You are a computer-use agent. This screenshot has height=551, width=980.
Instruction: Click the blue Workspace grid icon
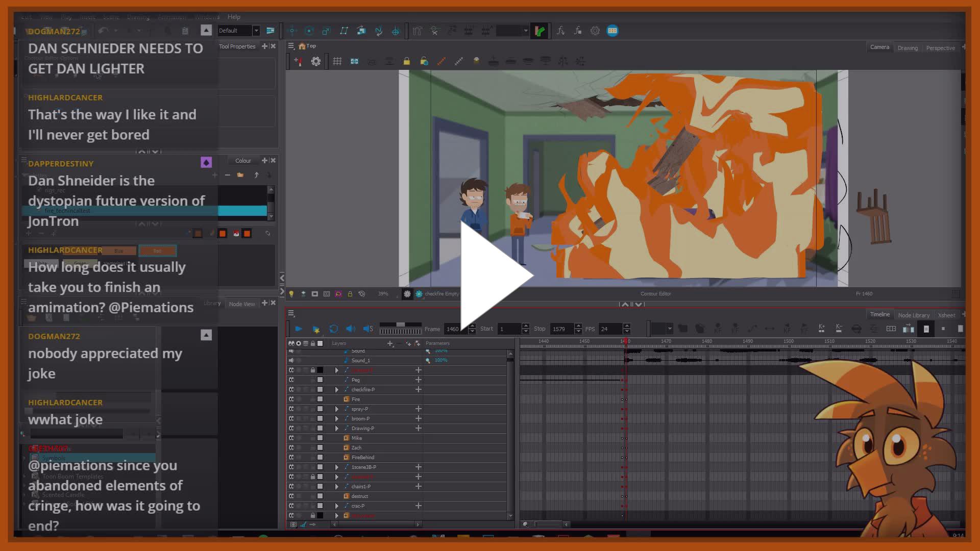pos(612,31)
